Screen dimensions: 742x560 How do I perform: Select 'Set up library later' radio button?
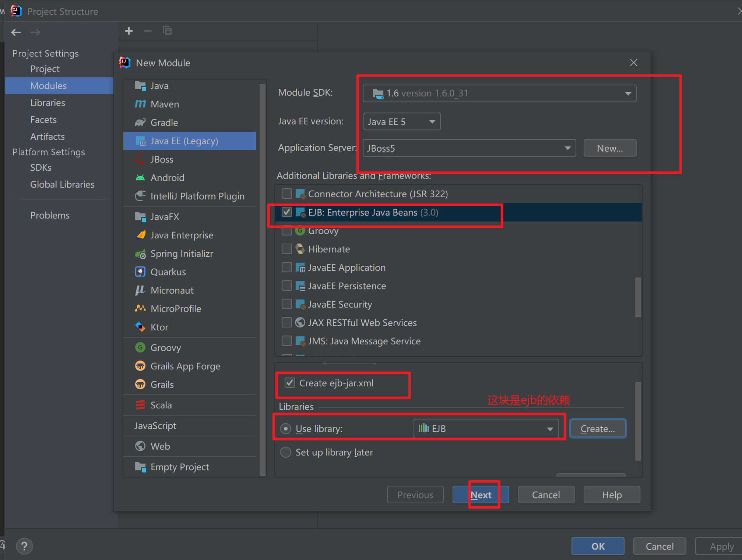point(286,452)
